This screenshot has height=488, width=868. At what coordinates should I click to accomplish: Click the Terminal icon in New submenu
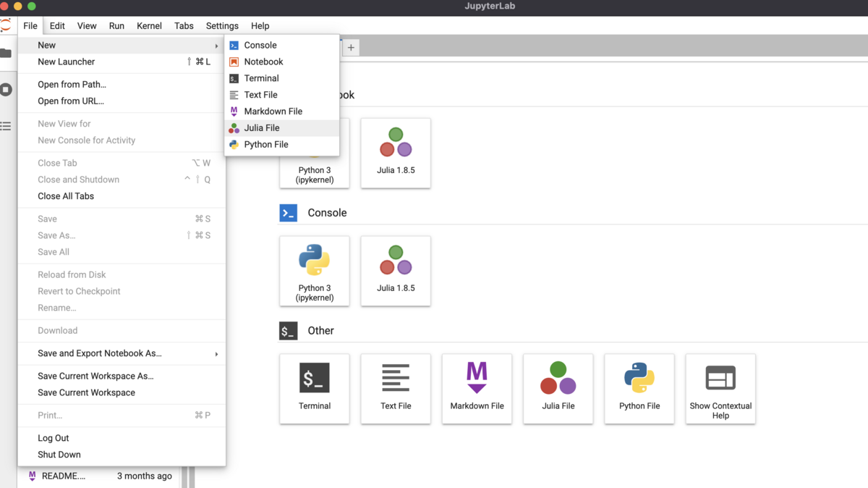(234, 78)
